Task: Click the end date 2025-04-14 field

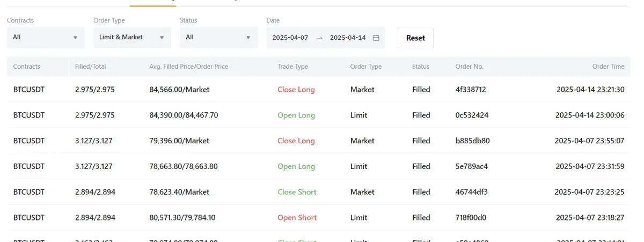Action: [348, 38]
